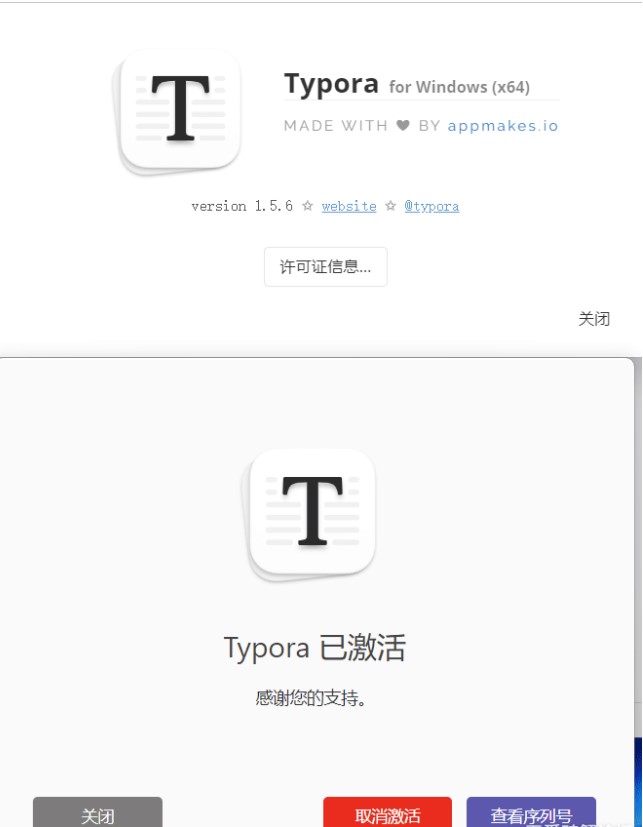
Task: Open the appmakes.io link
Action: [503, 126]
